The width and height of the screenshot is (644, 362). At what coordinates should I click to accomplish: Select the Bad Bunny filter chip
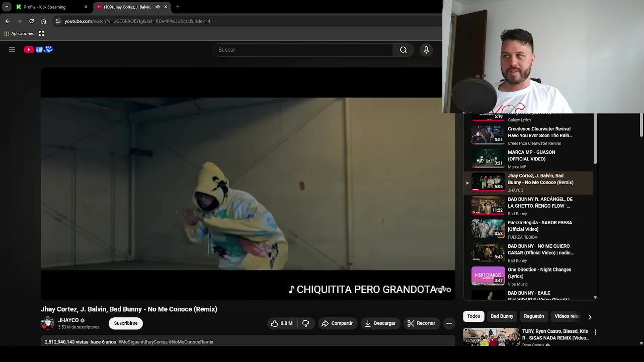click(502, 316)
